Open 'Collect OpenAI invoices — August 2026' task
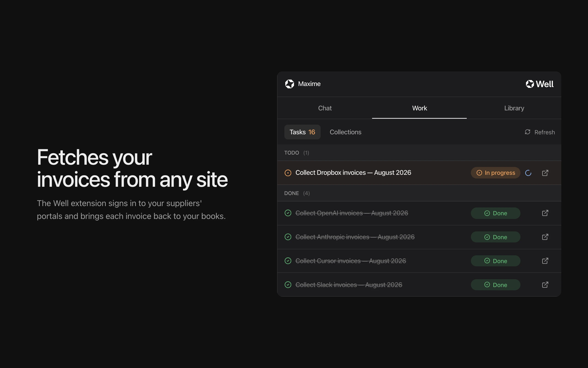This screenshot has width=588, height=368. pos(352,213)
